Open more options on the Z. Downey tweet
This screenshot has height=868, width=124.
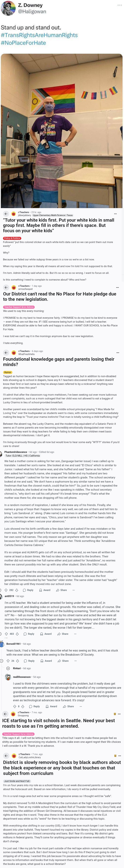[120, 5]
